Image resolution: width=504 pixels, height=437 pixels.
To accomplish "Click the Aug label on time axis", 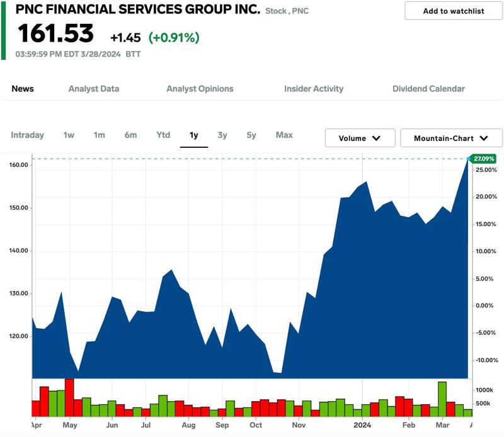I will [188, 425].
